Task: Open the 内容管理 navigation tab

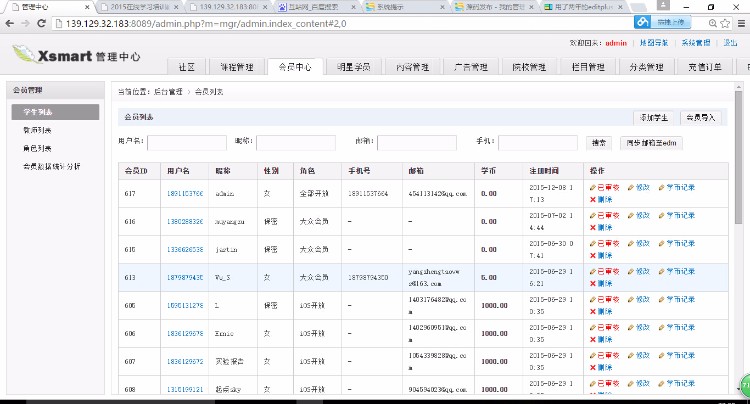Action: tap(412, 67)
